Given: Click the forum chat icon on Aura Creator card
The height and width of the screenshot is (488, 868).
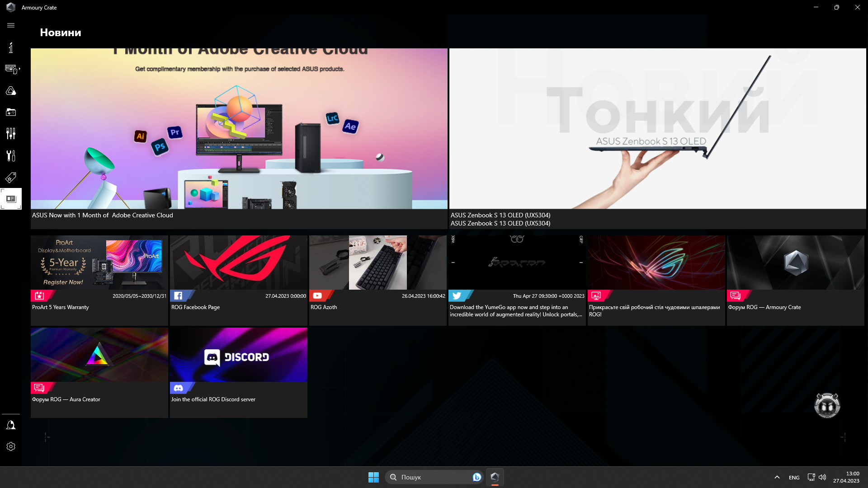Looking at the screenshot, I should [39, 388].
